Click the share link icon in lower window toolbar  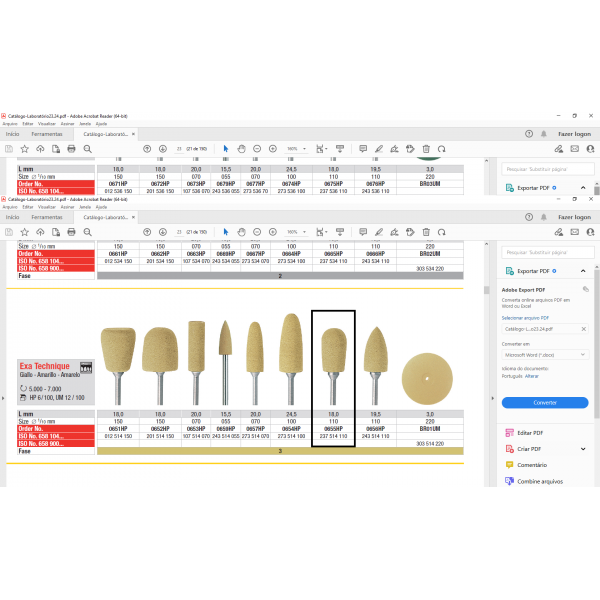(x=559, y=232)
